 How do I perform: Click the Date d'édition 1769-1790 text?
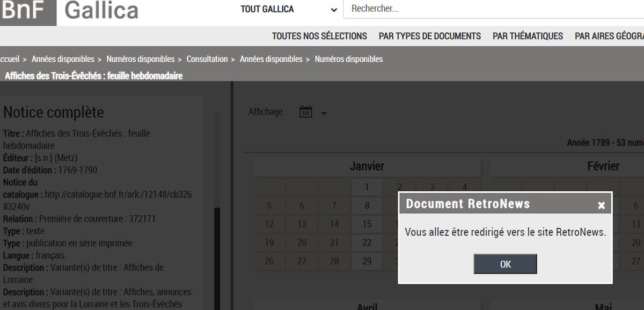(x=50, y=170)
